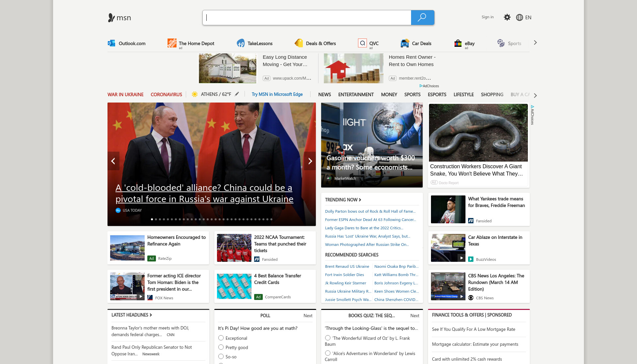Open Rand Paul Only Republican Senator headline
This screenshot has height=364, width=637.
point(152,350)
